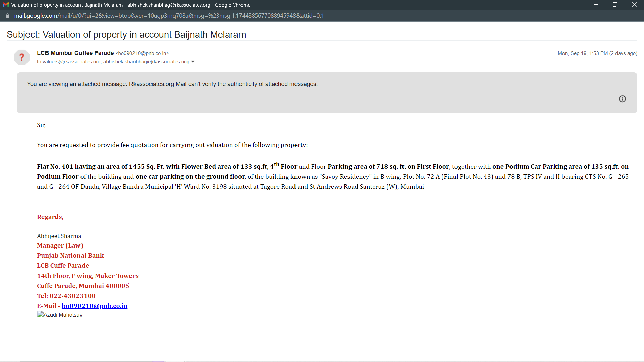Click the email date Mon, Sep 19 timestamp

point(597,53)
